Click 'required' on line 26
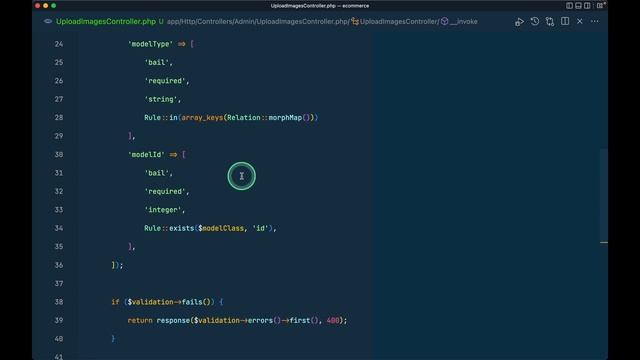Viewport: 640px width, 360px height. click(164, 81)
